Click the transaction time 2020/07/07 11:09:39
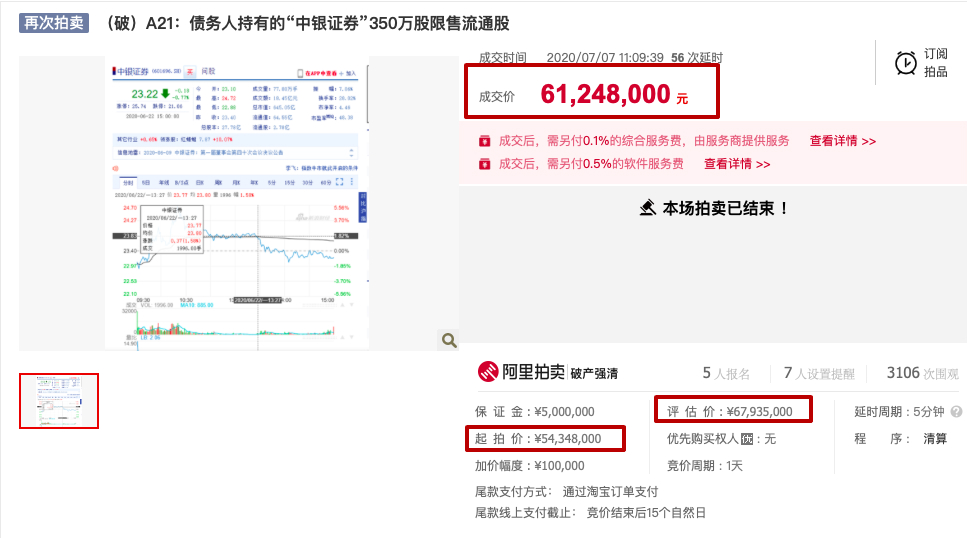 point(605,57)
